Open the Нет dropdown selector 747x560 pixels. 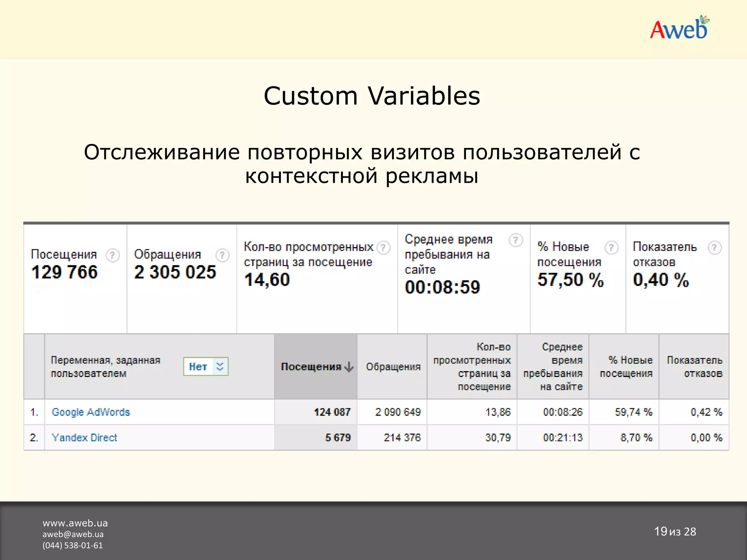[206, 366]
